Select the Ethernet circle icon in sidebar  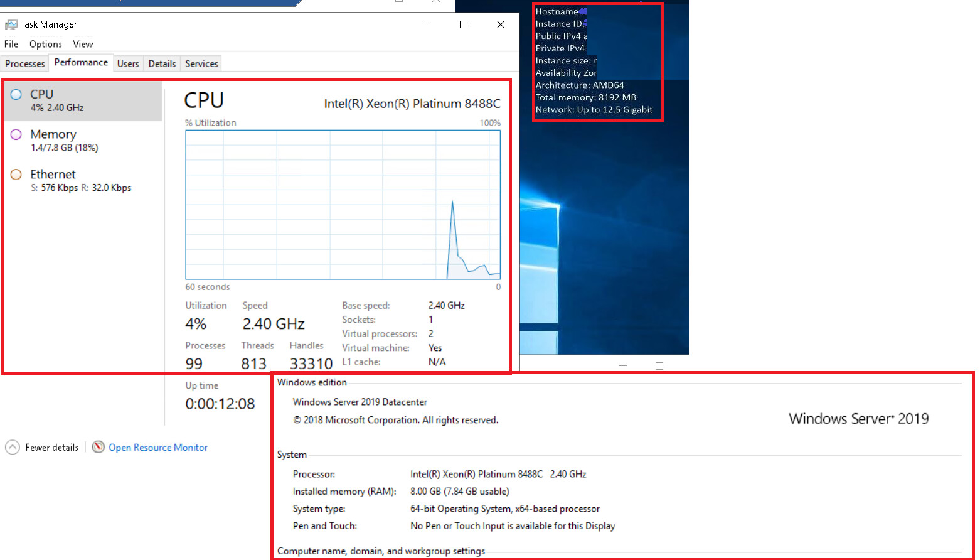point(16,175)
